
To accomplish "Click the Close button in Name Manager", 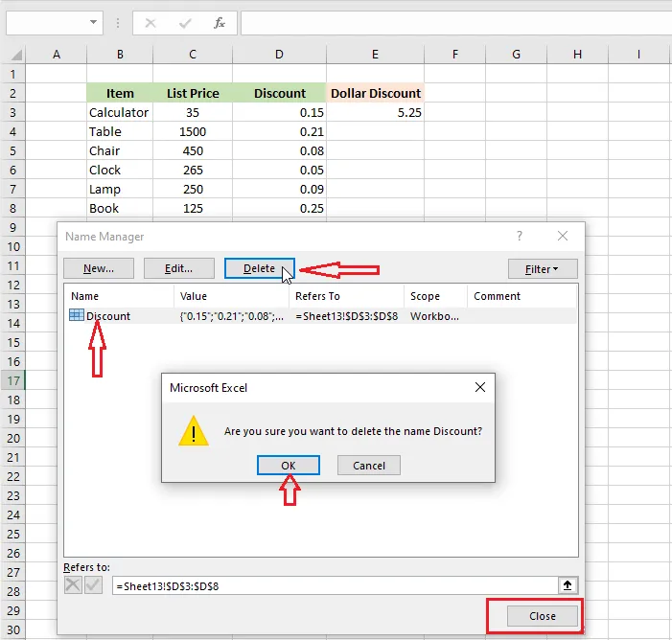I will click(543, 616).
